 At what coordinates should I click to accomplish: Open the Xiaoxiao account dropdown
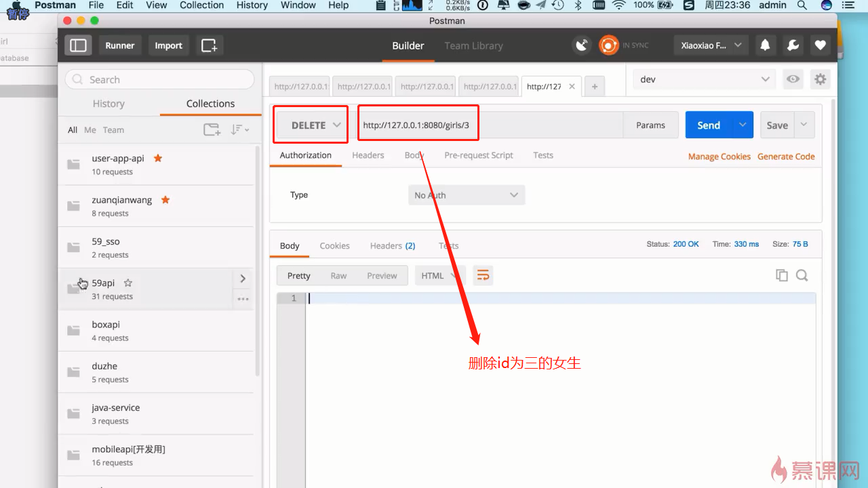click(711, 45)
